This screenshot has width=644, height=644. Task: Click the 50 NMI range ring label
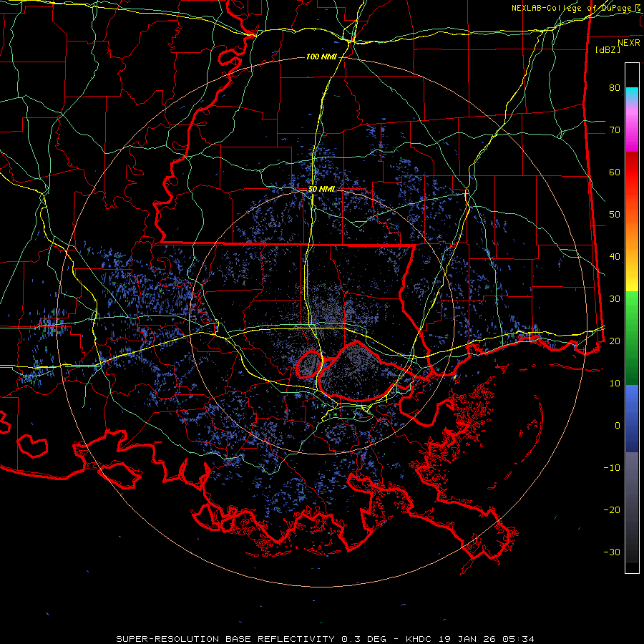(321, 190)
